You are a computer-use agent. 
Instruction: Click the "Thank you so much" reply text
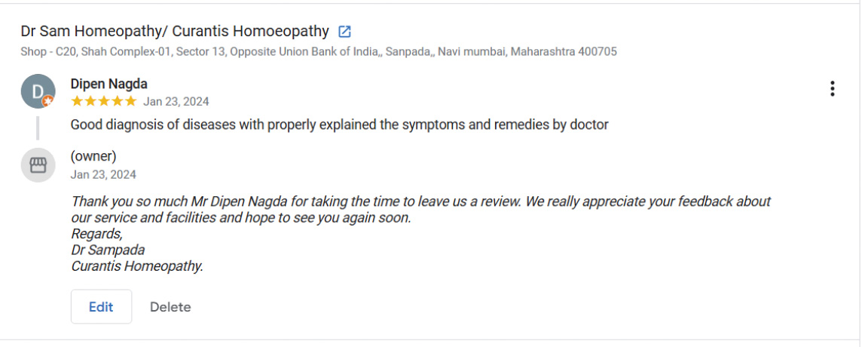pyautogui.click(x=420, y=201)
